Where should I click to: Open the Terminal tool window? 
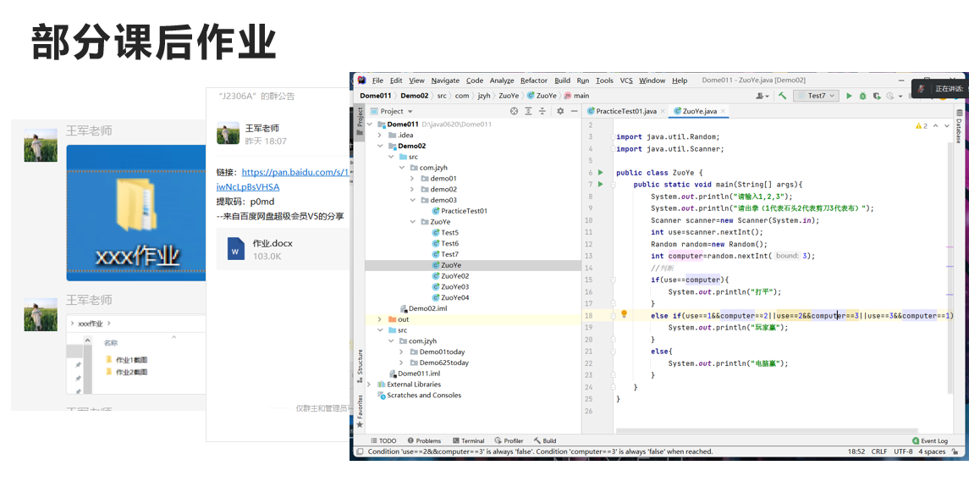point(468,440)
